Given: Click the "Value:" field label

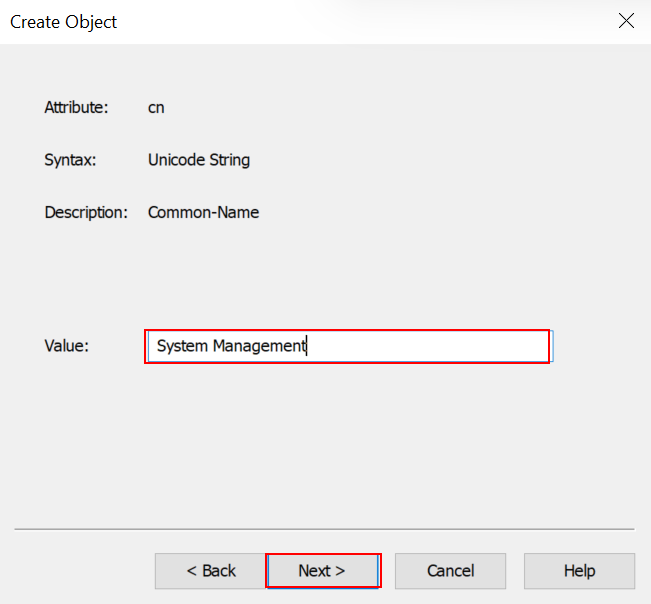Looking at the screenshot, I should pos(67,346).
